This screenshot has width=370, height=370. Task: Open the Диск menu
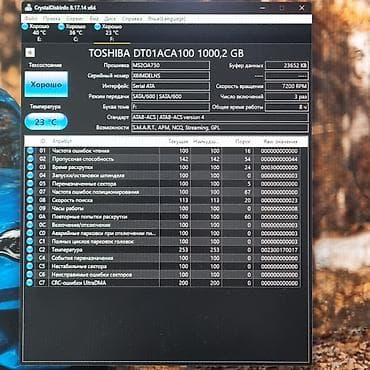110,19
